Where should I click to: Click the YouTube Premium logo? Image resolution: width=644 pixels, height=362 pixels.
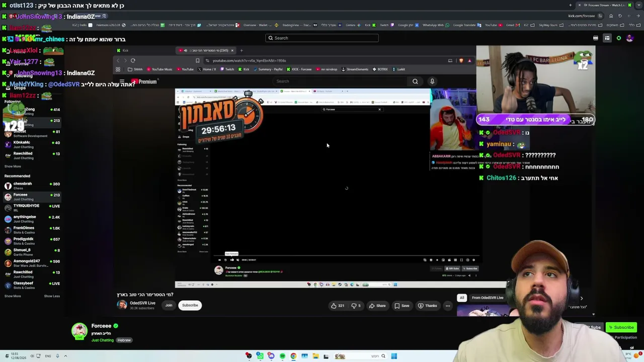click(x=144, y=81)
